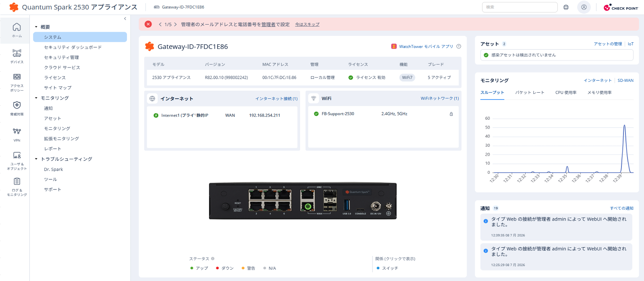This screenshot has height=281, width=644.
Task: Collapse the モニタリング tree section
Action: [36, 98]
